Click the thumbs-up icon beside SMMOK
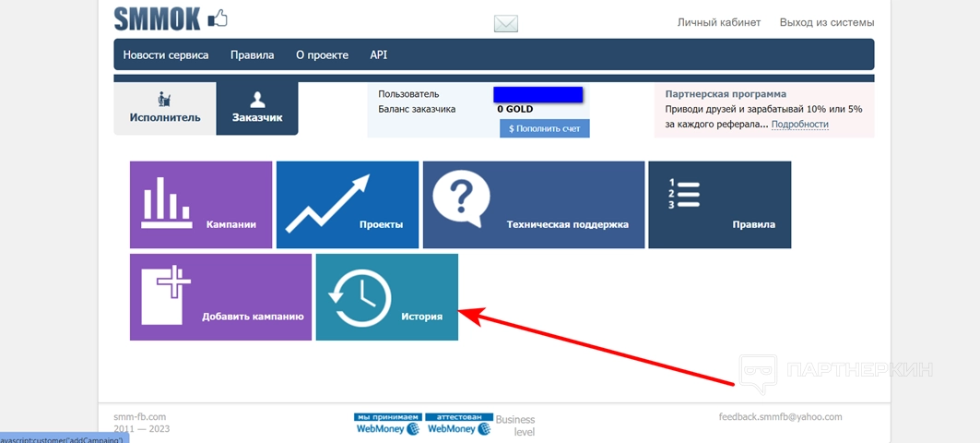 [218, 18]
